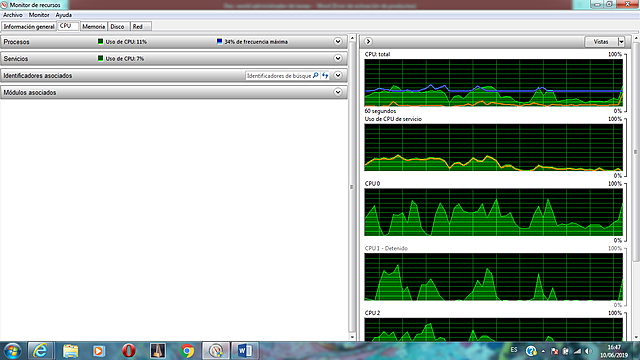The width and height of the screenshot is (640, 360).
Task: Launch Google Chrome from taskbar
Action: [x=187, y=351]
